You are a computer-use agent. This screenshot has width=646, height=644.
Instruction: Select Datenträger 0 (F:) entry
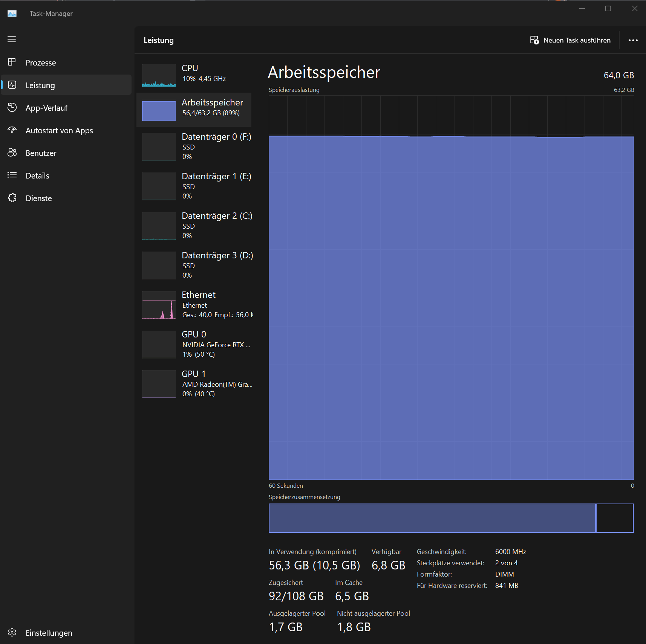point(194,147)
